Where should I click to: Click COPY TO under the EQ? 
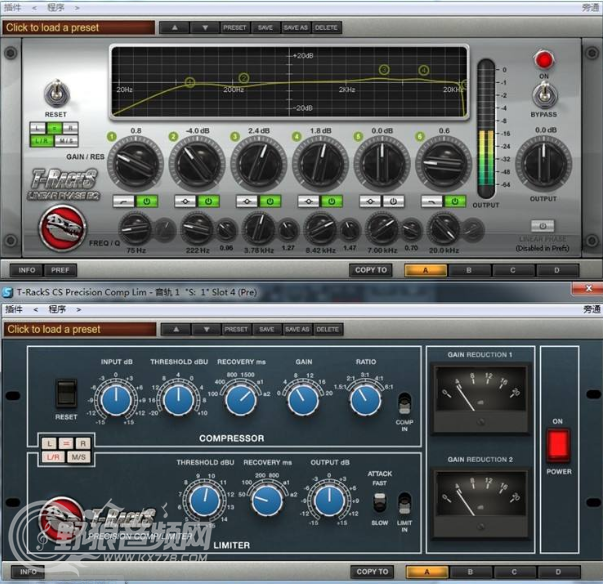click(x=371, y=270)
